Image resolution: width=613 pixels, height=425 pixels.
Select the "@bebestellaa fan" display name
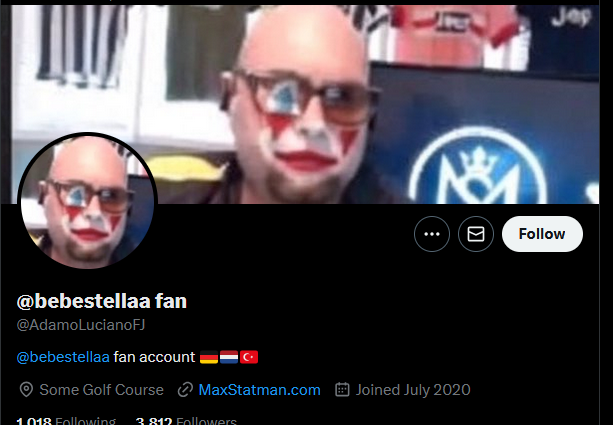pyautogui.click(x=102, y=301)
